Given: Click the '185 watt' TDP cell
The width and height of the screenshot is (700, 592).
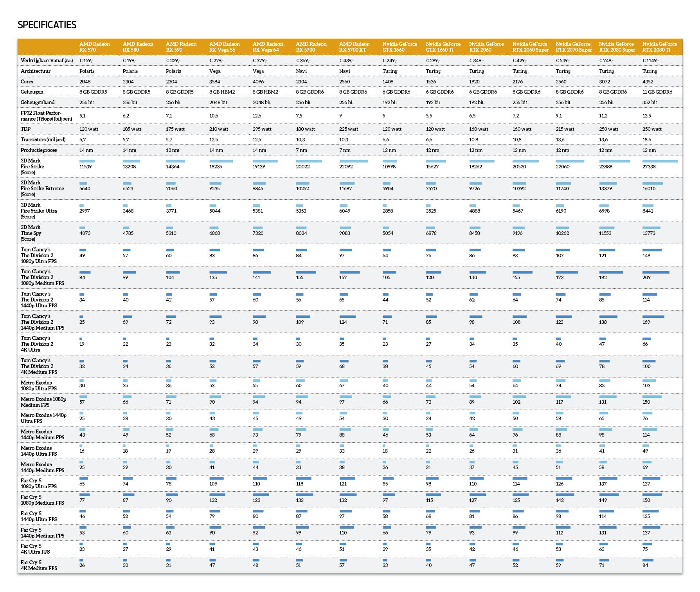Looking at the screenshot, I should (132, 129).
